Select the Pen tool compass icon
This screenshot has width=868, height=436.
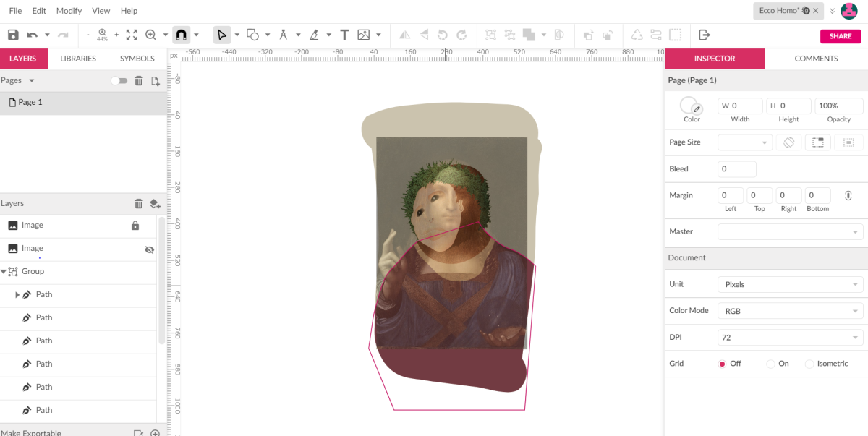[x=283, y=35]
